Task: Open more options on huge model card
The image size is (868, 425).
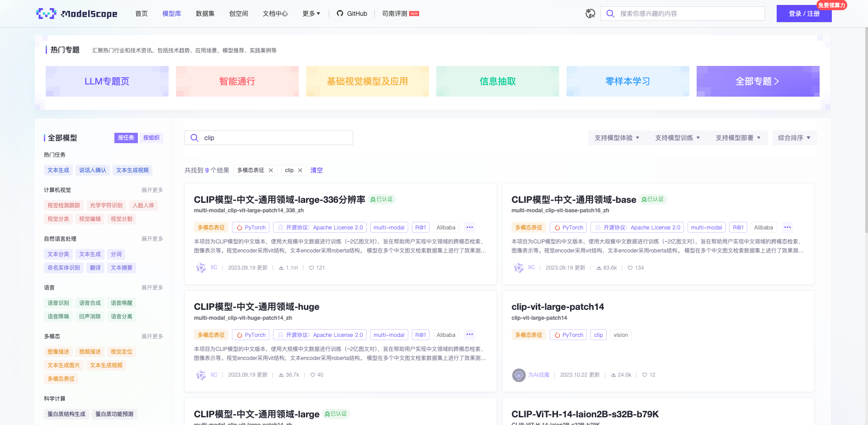Action: coord(470,335)
